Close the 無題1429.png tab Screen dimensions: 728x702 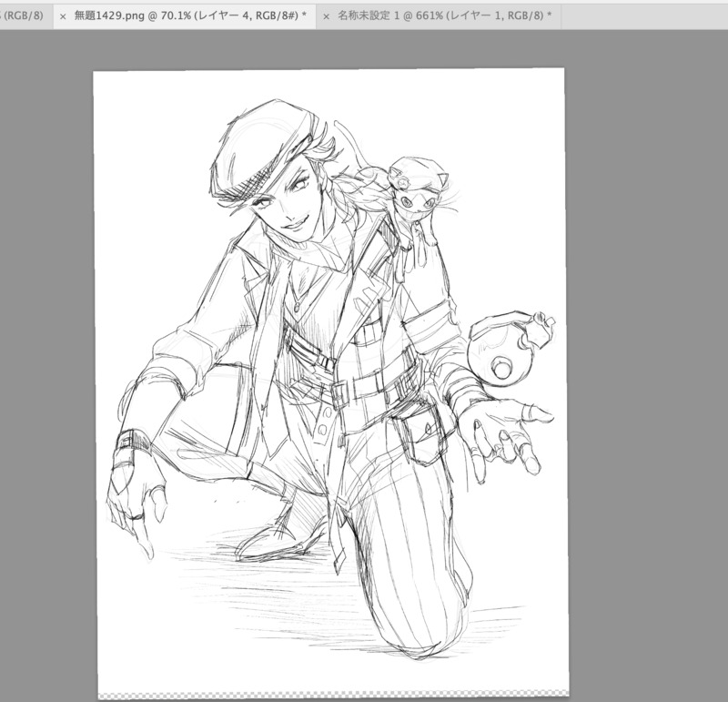click(x=63, y=16)
